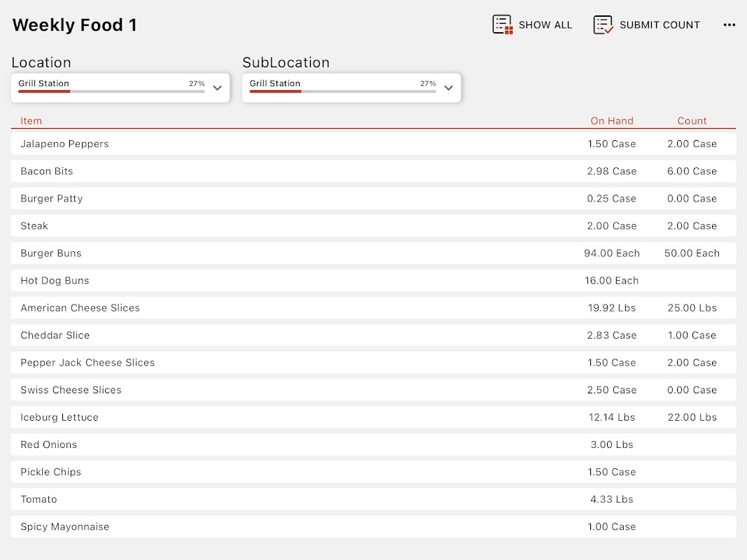This screenshot has width=747, height=560.
Task: Click the Count column header
Action: [x=692, y=121]
